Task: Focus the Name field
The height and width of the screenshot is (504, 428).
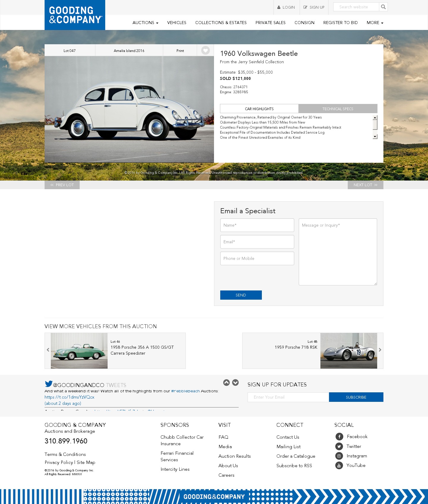Action: coord(257,225)
